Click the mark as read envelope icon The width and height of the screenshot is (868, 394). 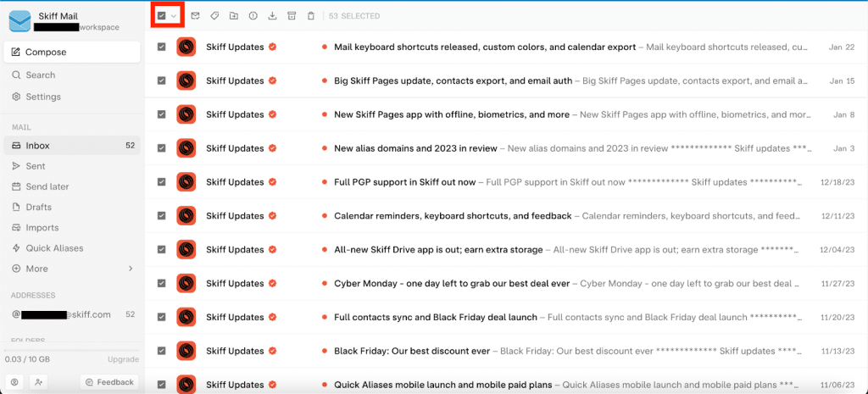[196, 16]
